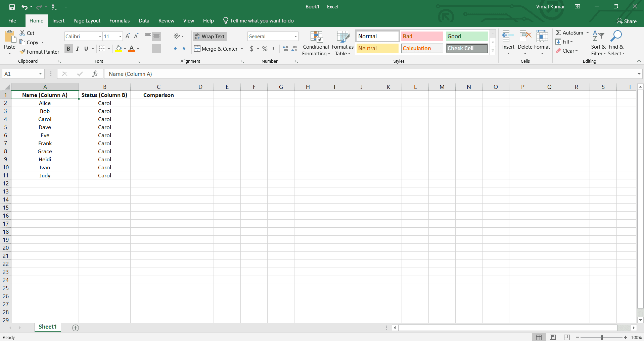Select the Italic formatting icon
Viewport: 644px width, 341px height.
(77, 49)
